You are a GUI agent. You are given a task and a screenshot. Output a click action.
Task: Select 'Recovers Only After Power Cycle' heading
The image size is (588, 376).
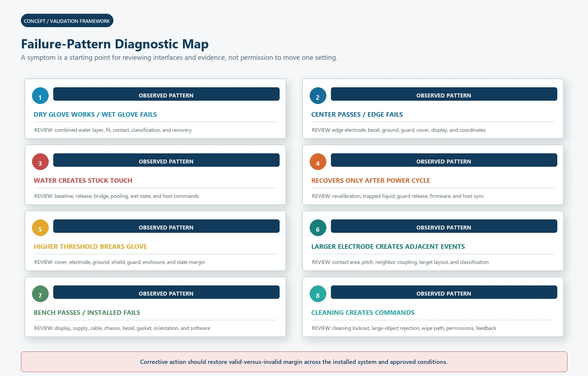point(371,180)
